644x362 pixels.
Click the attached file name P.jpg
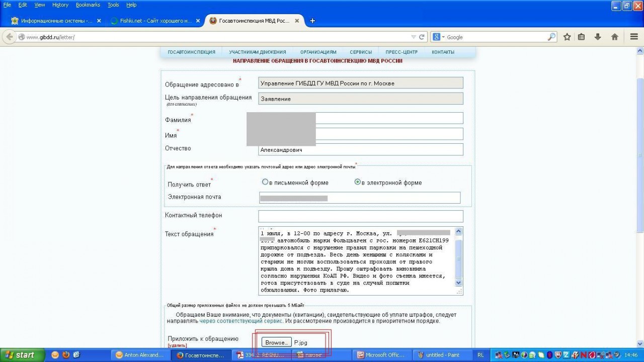[x=301, y=342]
